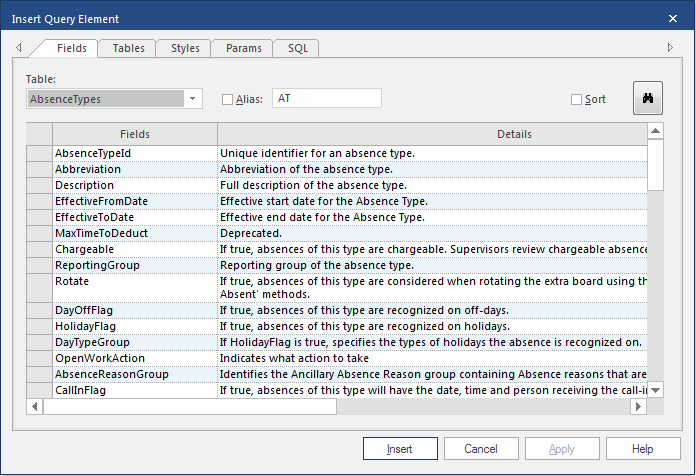The image size is (696, 476).
Task: Click the Alias input field containing AT
Action: coord(327,98)
